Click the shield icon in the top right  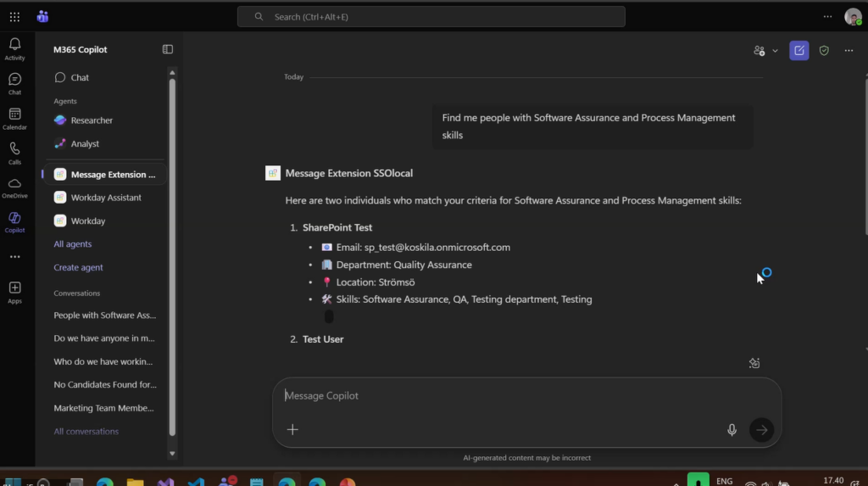pyautogui.click(x=824, y=51)
